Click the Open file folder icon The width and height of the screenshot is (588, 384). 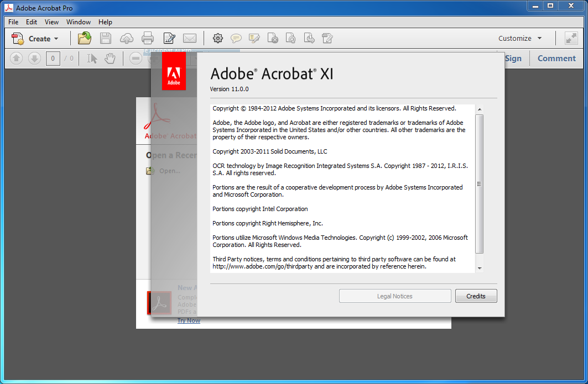click(x=85, y=38)
